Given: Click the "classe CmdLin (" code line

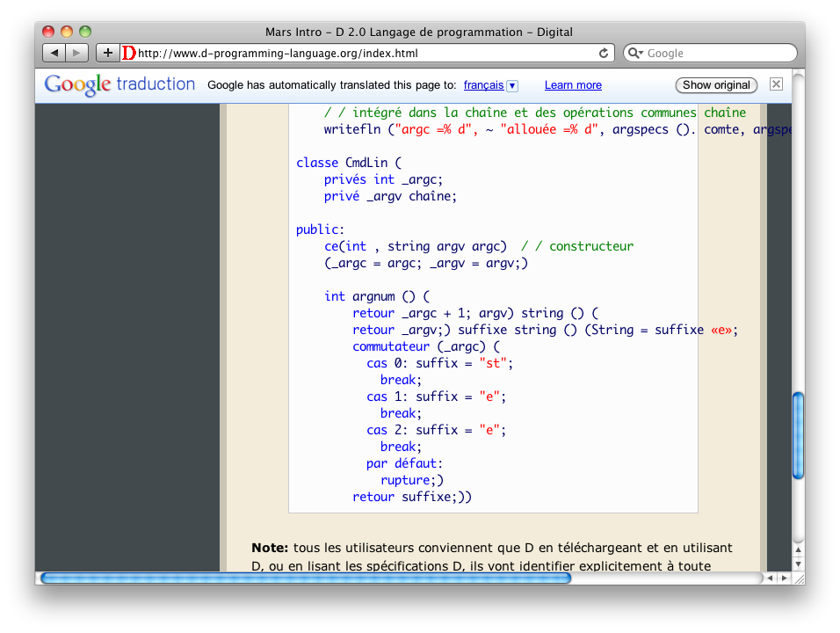Looking at the screenshot, I should coord(349,163).
